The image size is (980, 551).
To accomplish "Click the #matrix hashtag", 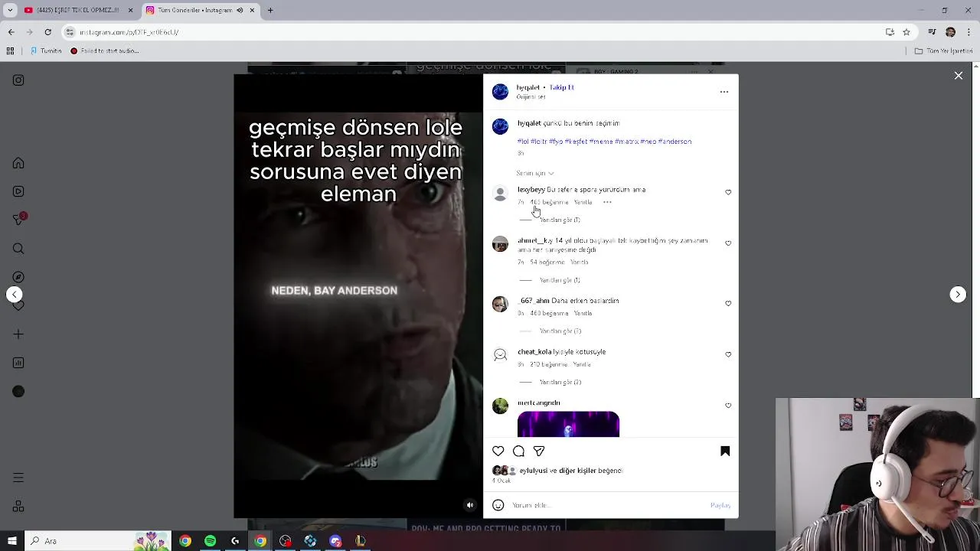I will pyautogui.click(x=628, y=142).
